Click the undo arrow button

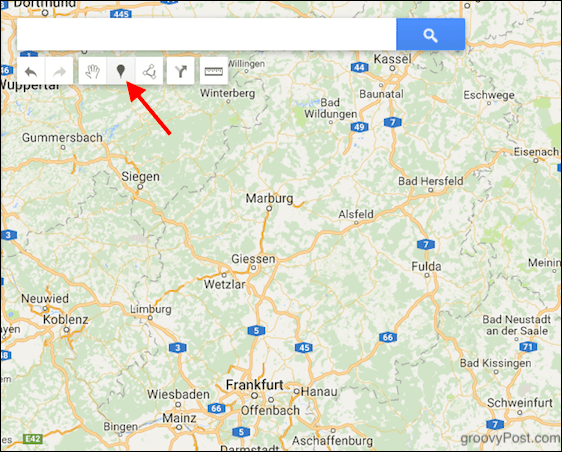(31, 71)
